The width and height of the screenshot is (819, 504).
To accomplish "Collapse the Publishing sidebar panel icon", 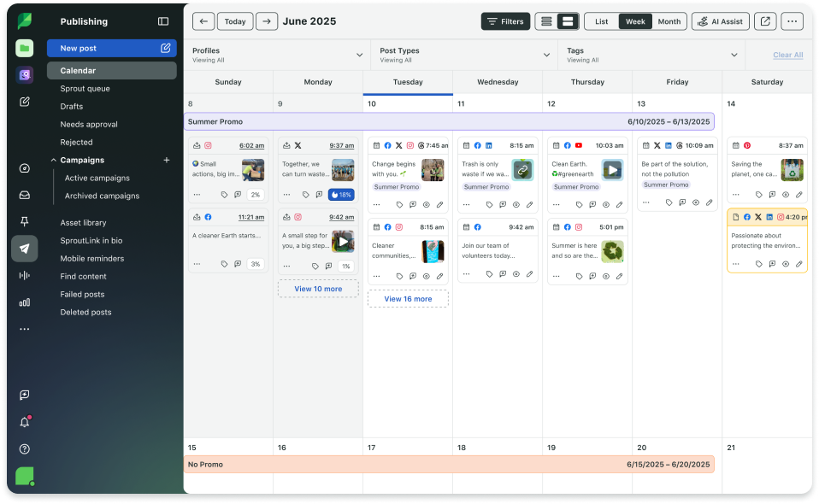I will 163,21.
